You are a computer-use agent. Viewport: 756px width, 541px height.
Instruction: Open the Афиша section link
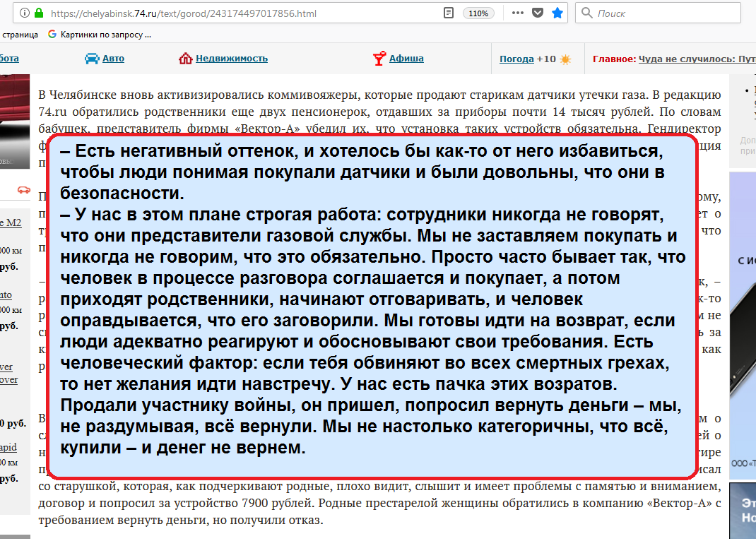[x=406, y=59]
